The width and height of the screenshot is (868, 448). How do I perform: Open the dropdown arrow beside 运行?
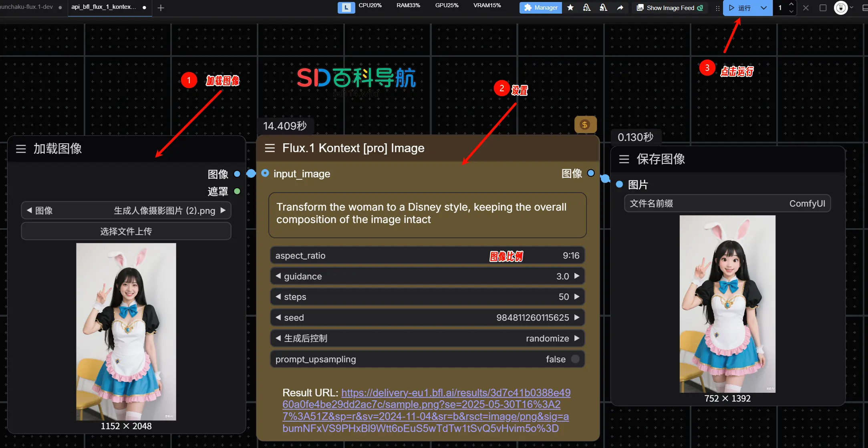click(764, 8)
